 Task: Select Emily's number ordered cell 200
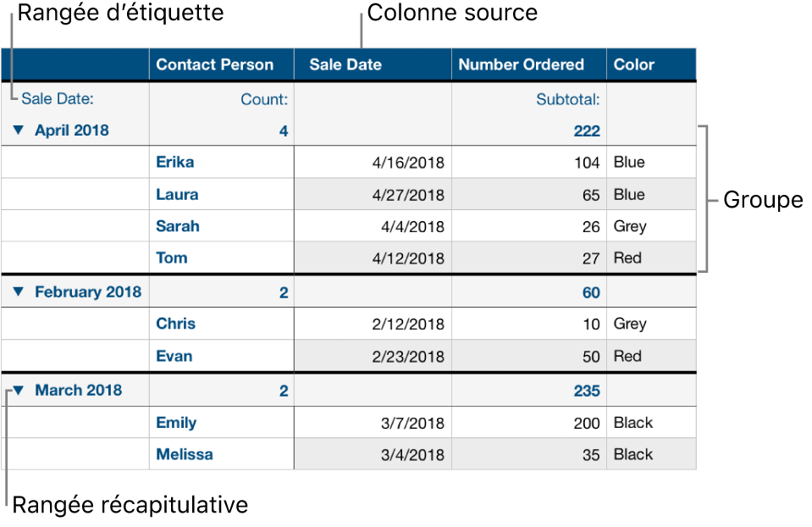coord(586,423)
